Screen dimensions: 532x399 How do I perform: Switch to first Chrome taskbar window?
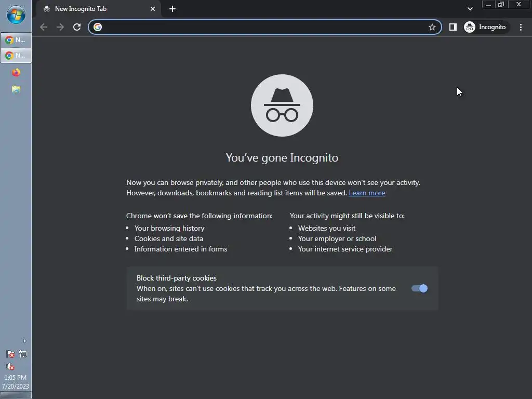(x=16, y=40)
